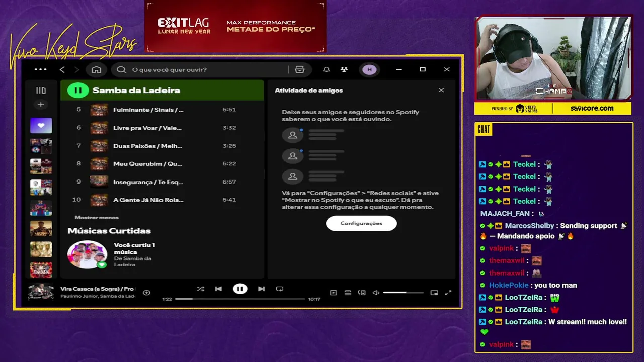The height and width of the screenshot is (362, 644).
Task: Open the liked music cover thumbnail
Action: (x=88, y=254)
